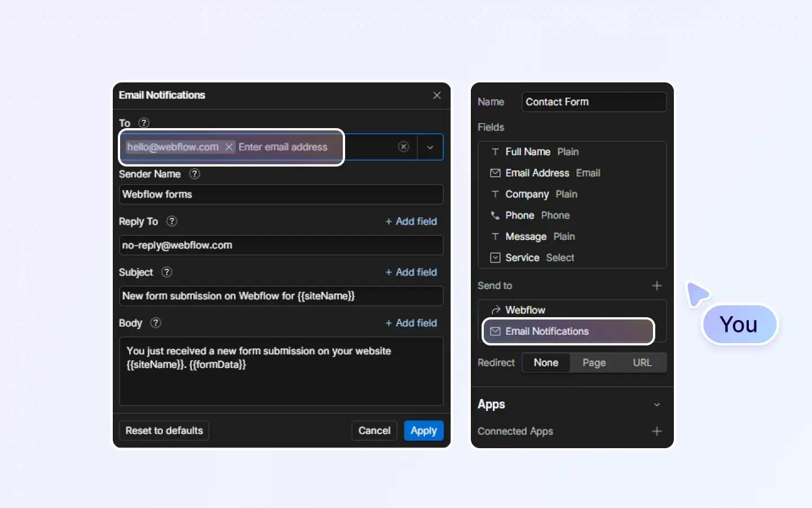This screenshot has width=812, height=508.
Task: Apply the email notification settings
Action: [424, 431]
